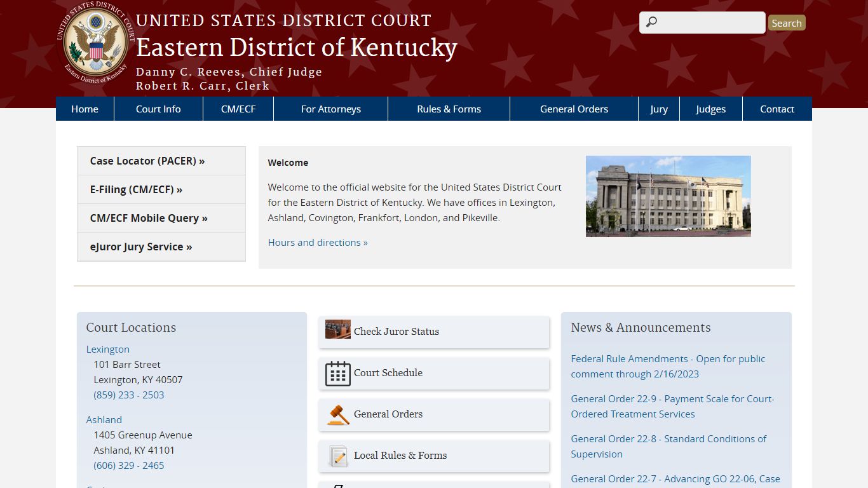Open General Order 22-9 Payment Scale link
Screen dimensions: 868x488
[672, 406]
